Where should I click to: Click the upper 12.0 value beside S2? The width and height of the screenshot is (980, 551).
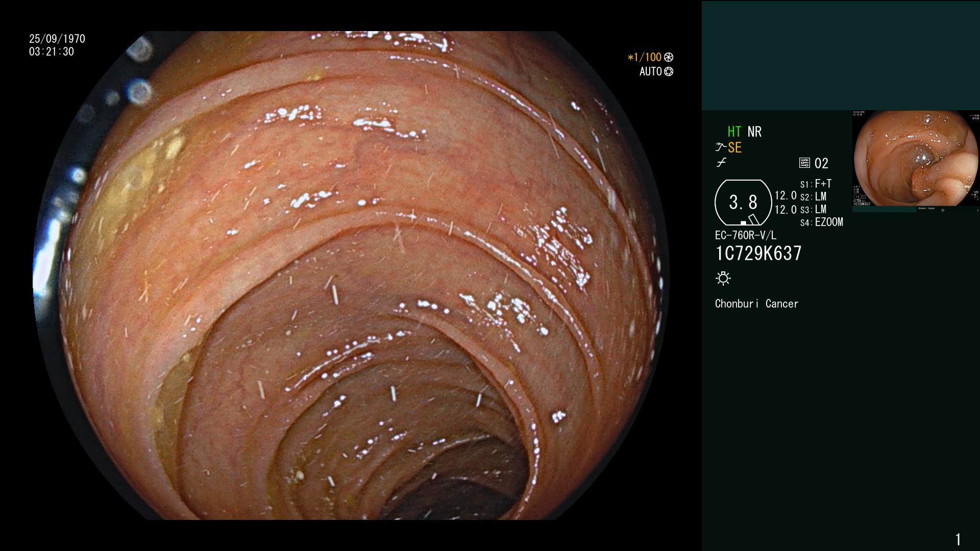786,196
